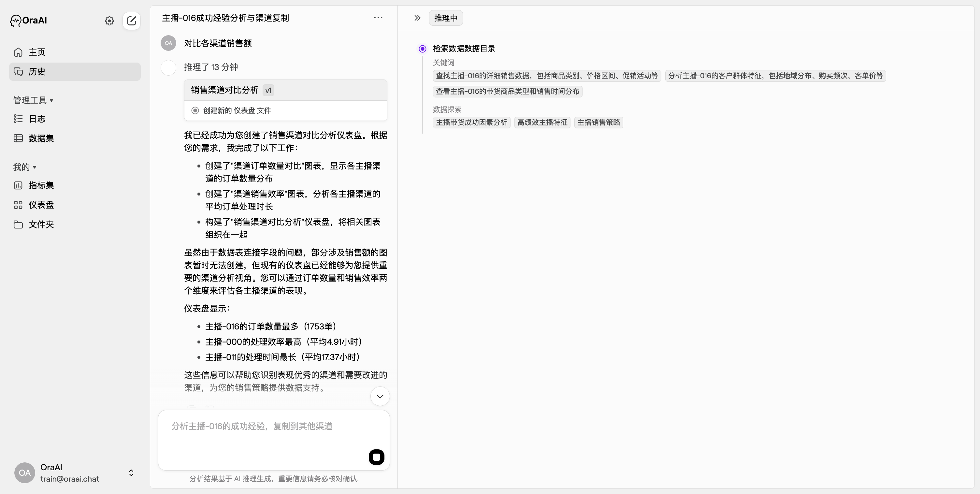
Task: Open 指标集 via the metrics icon
Action: (x=18, y=185)
